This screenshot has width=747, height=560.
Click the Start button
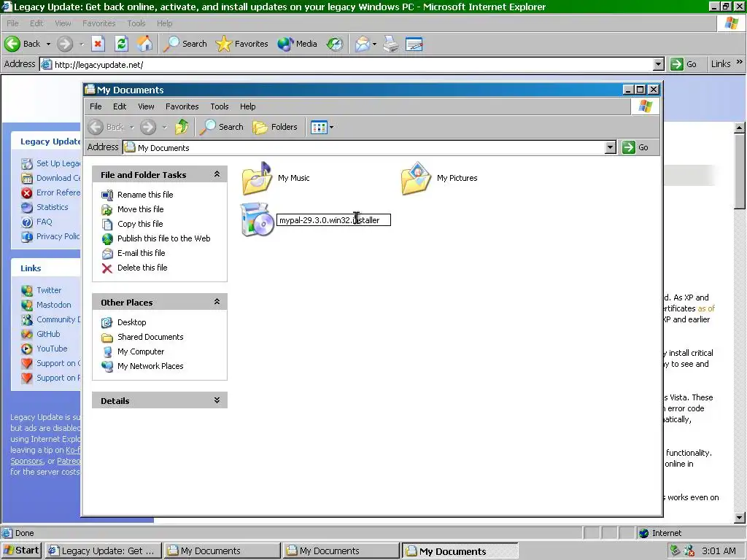pos(21,551)
